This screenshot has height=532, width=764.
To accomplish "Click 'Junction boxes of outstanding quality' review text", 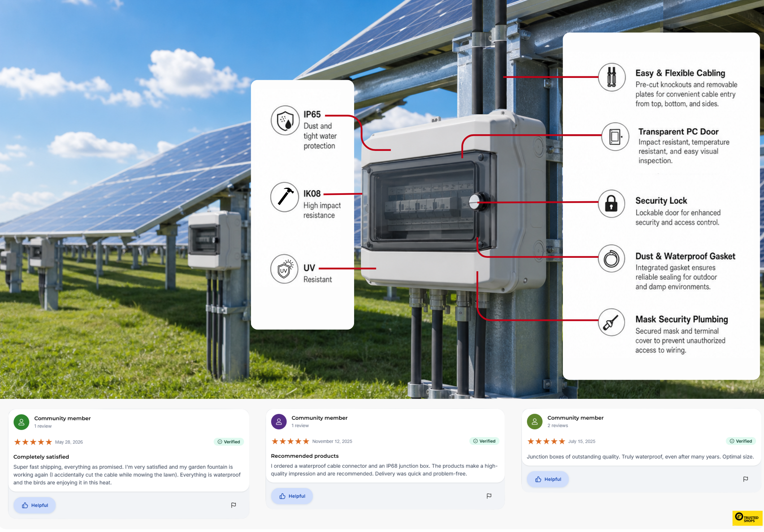I will [640, 457].
